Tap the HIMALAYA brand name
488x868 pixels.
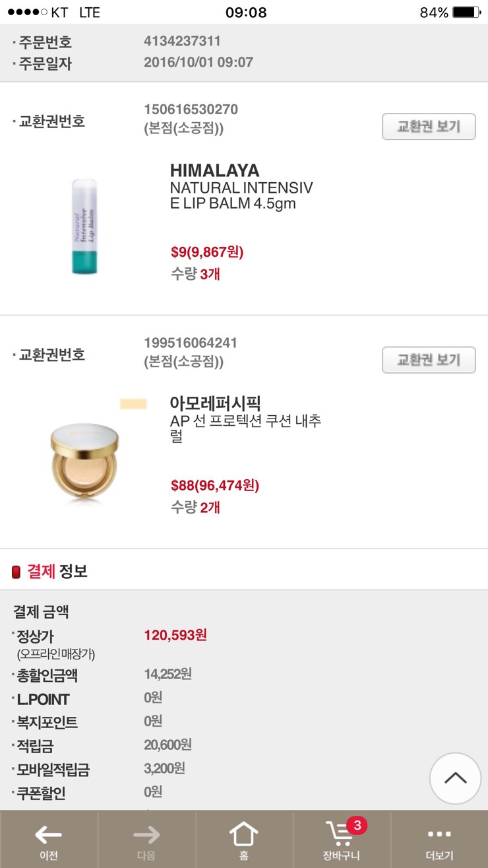(x=214, y=171)
